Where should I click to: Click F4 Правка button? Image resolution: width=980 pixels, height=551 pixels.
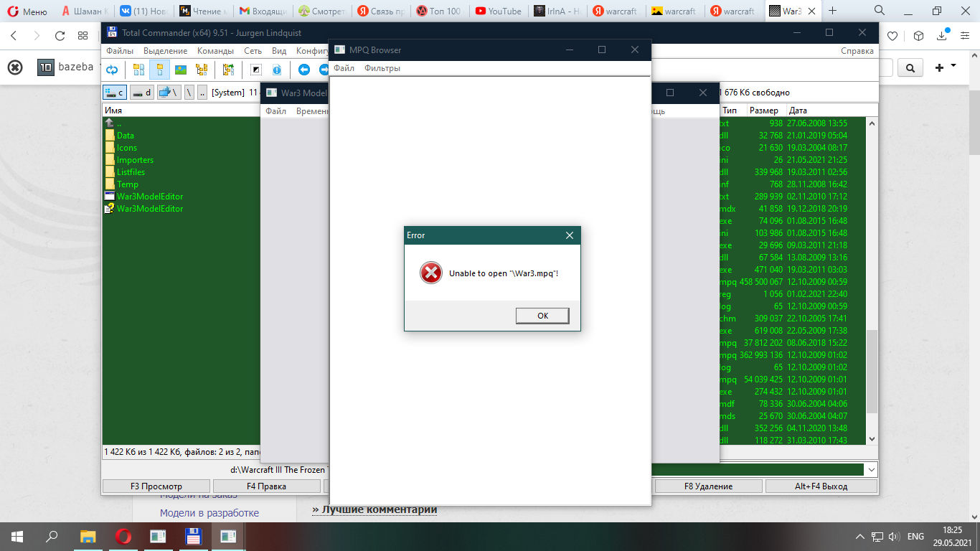(x=266, y=486)
